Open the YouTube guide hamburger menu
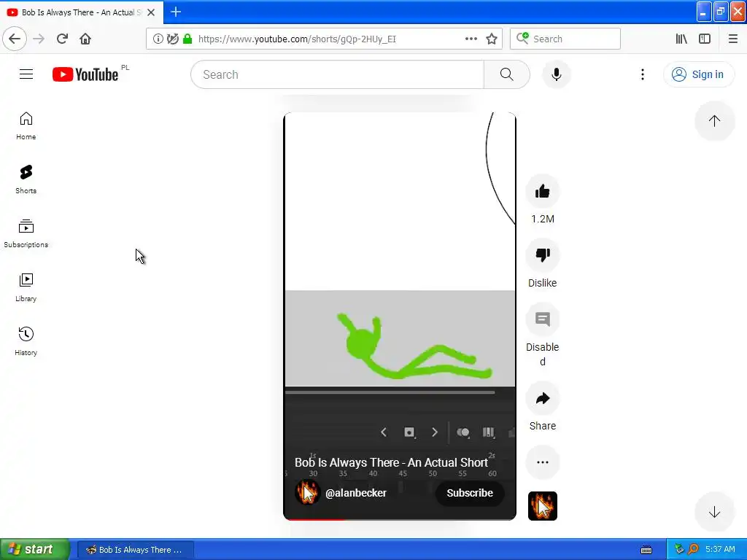This screenshot has height=560, width=747. [x=26, y=74]
